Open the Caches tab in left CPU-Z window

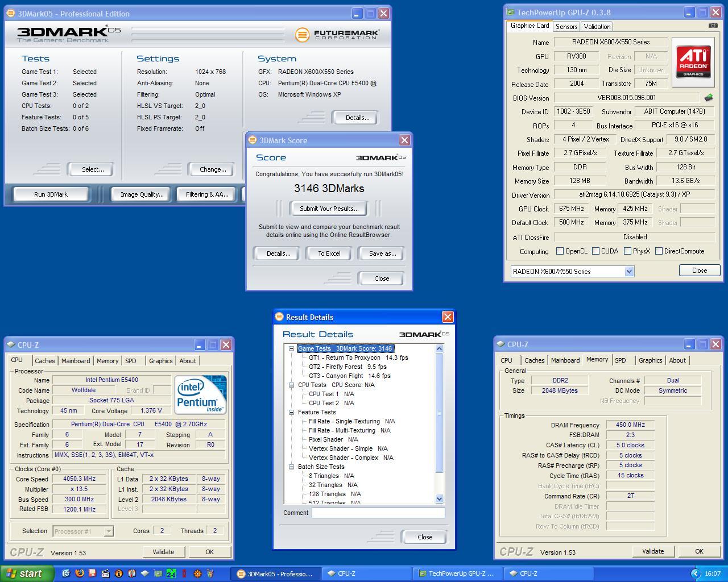(44, 361)
